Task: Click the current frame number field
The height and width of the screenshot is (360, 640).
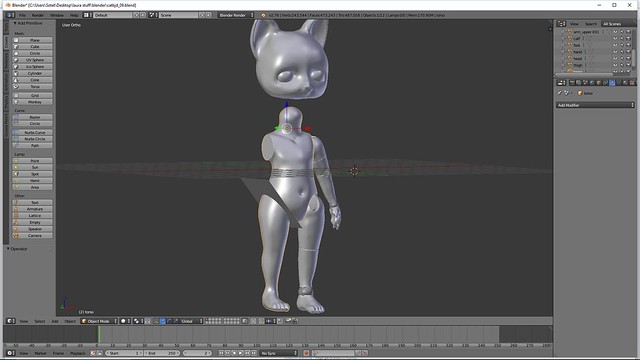Action: [x=197, y=353]
